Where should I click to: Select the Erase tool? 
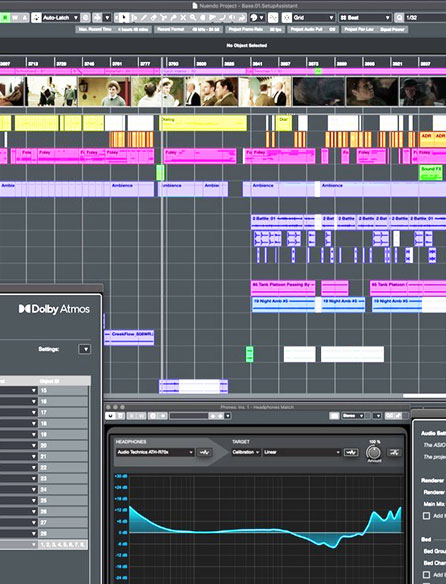(153, 18)
